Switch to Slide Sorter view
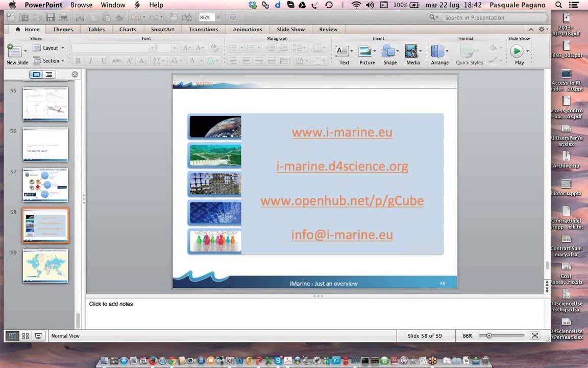Viewport: 588px width, 368px height. tap(26, 336)
